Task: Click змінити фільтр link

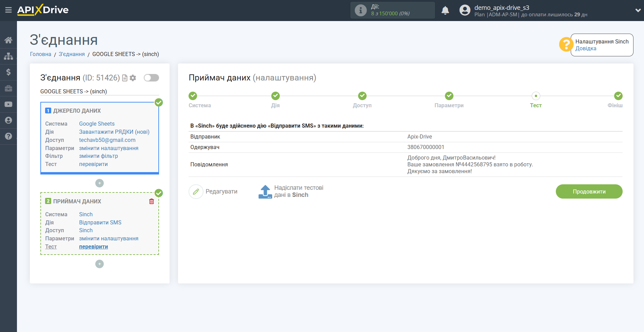Action: pos(99,156)
